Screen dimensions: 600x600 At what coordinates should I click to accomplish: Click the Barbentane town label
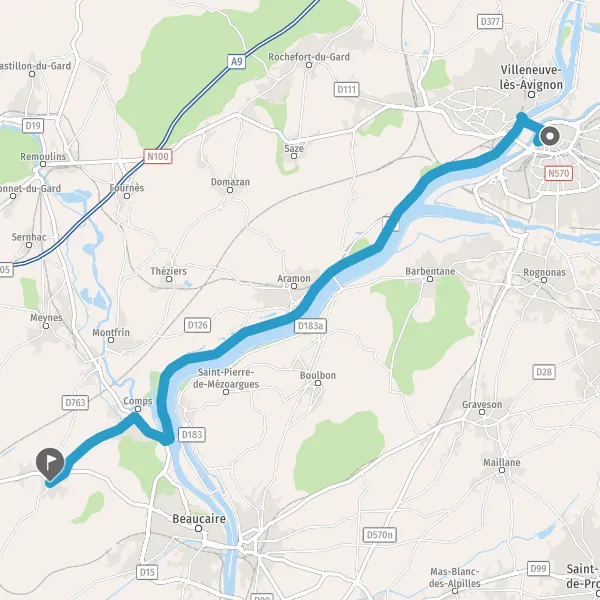[430, 271]
